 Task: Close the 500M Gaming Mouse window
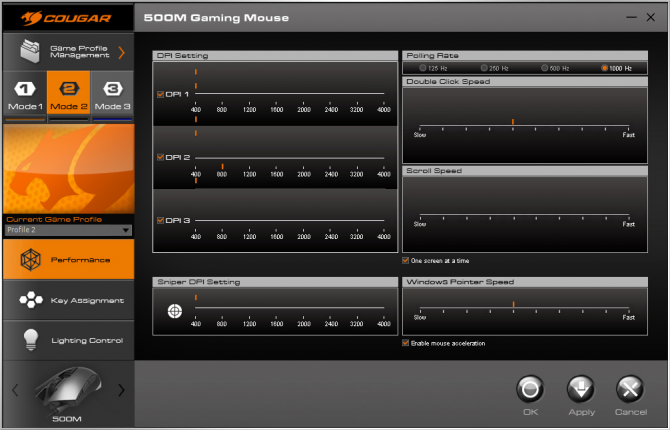pos(651,17)
